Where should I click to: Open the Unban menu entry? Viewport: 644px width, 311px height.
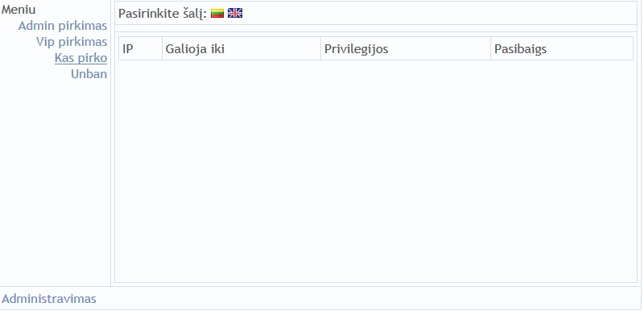coord(89,74)
